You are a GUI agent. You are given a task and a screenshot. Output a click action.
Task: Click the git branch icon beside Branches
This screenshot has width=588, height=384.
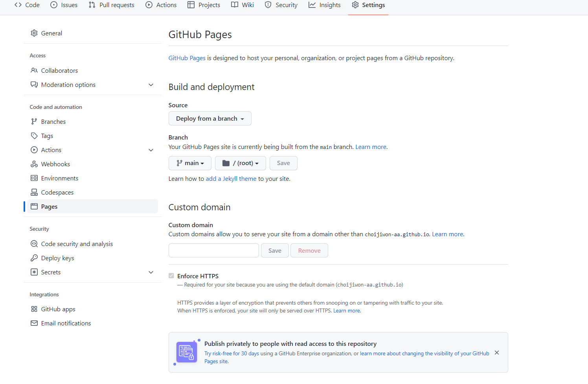coord(34,121)
